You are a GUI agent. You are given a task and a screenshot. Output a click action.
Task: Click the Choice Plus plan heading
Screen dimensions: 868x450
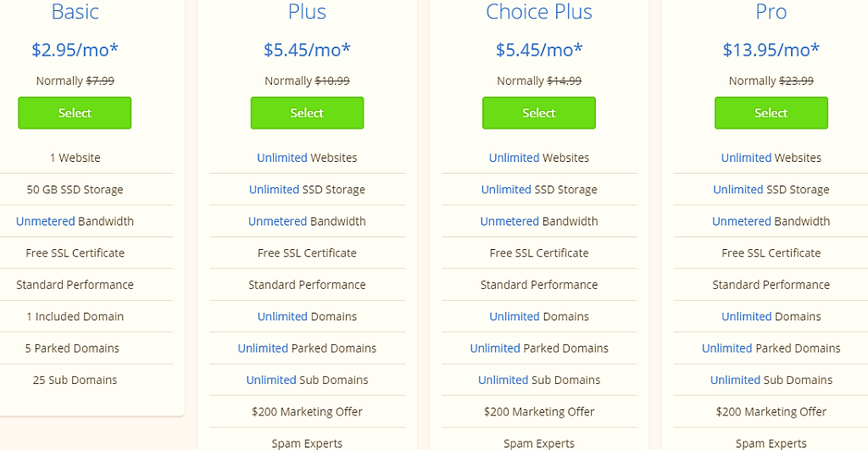539,12
